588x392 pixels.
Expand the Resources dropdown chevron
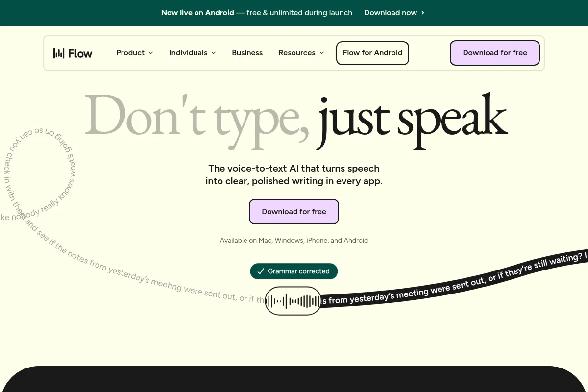(322, 53)
